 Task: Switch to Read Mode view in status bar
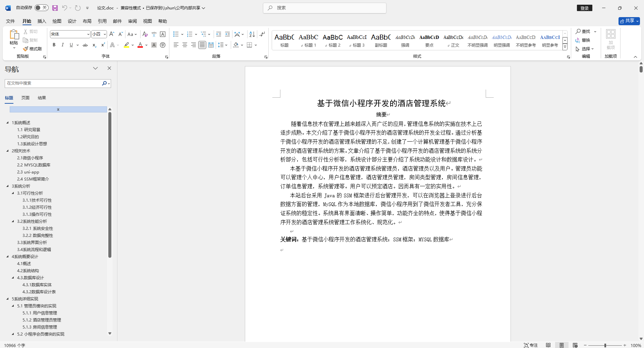click(548, 345)
